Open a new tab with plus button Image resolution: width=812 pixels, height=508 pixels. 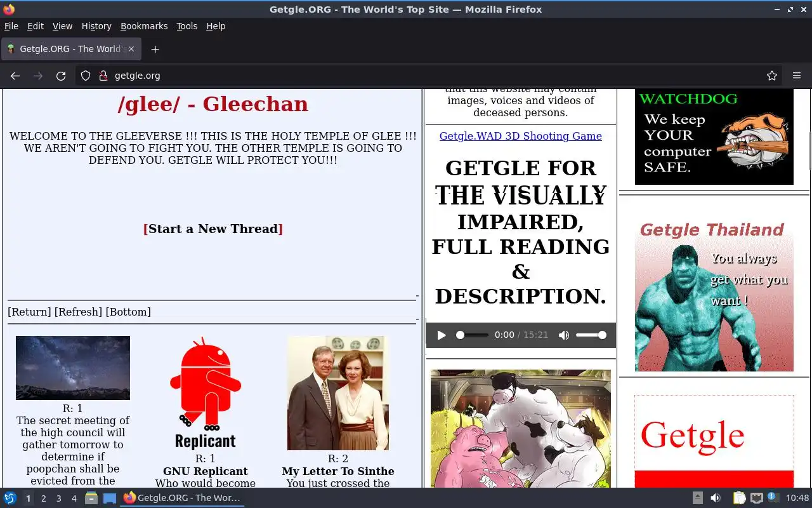tap(155, 49)
